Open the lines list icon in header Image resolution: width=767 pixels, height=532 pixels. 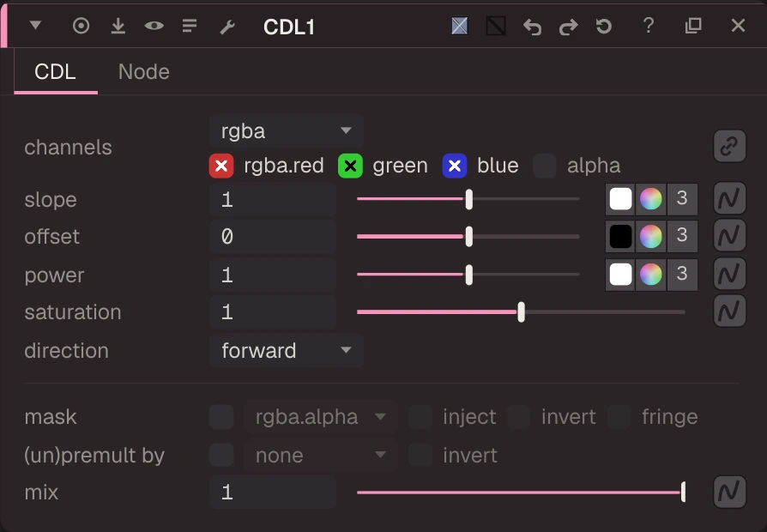(x=190, y=26)
